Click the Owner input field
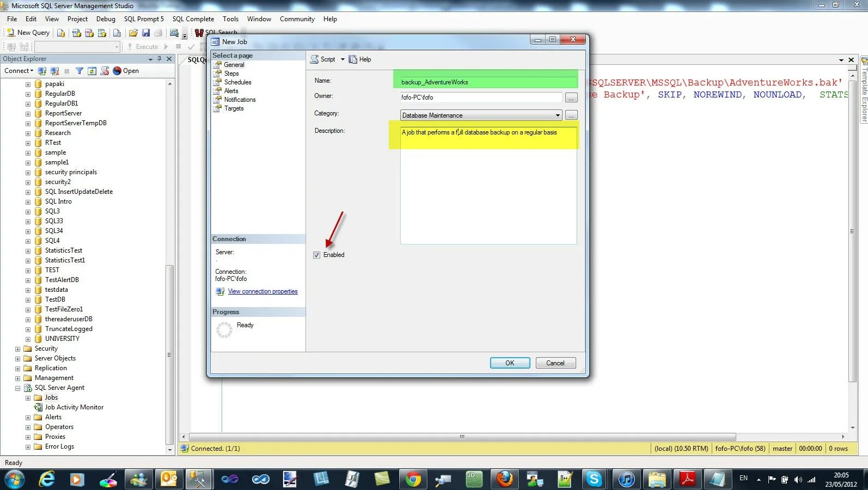Screen dimensions: 868x490 [x=481, y=97]
